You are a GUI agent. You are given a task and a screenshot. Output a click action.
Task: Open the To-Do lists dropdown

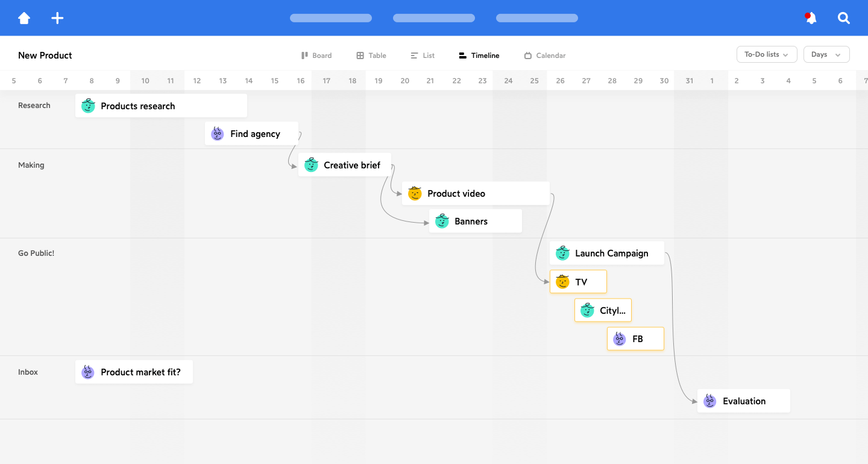click(767, 54)
